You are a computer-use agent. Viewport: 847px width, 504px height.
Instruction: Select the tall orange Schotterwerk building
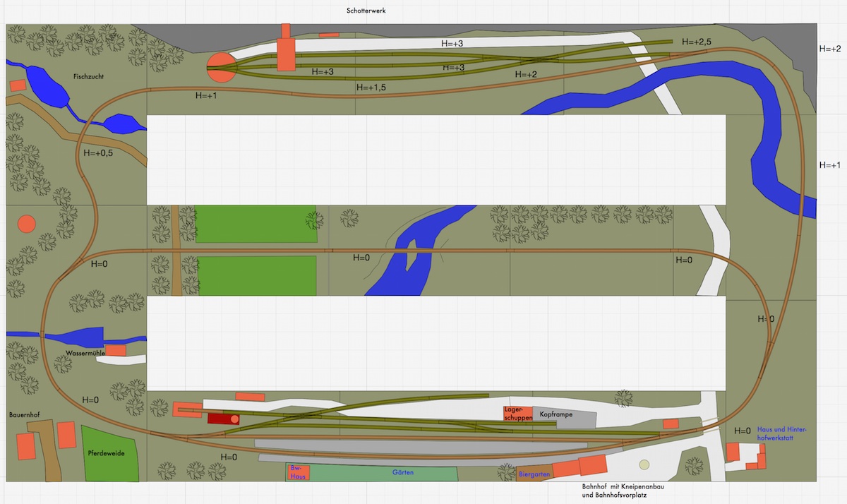click(286, 49)
